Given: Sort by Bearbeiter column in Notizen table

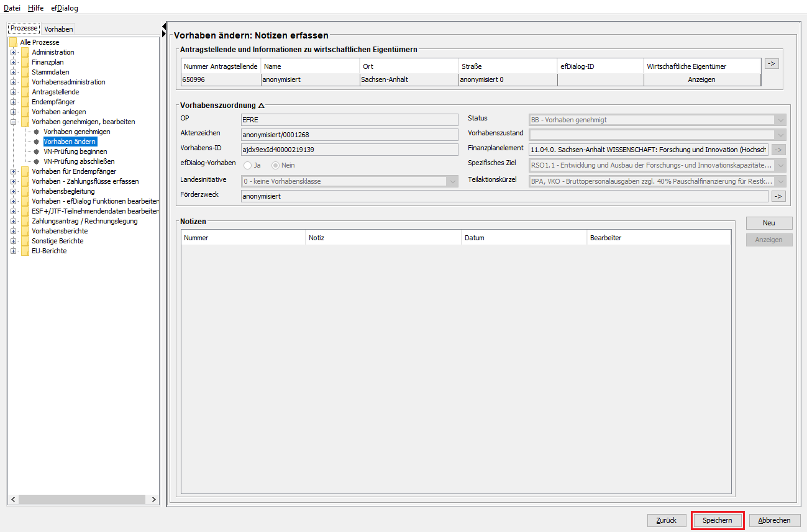Looking at the screenshot, I should coord(659,238).
